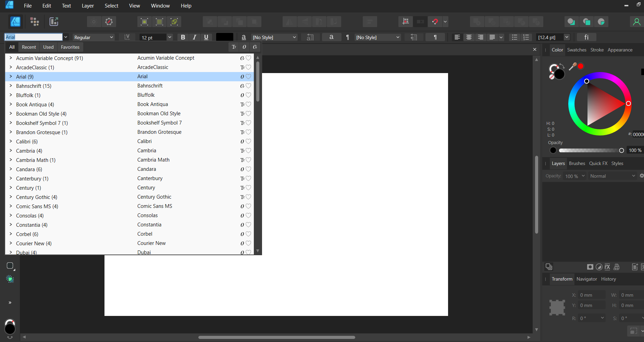Click the color picker eyedropper
The image size is (644, 342).
[572, 67]
